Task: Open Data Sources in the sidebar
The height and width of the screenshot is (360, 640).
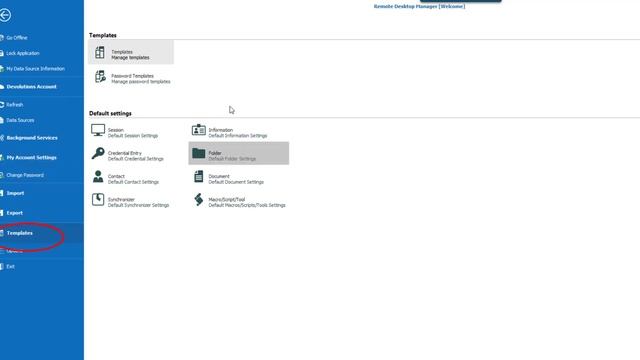Action: tap(20, 120)
